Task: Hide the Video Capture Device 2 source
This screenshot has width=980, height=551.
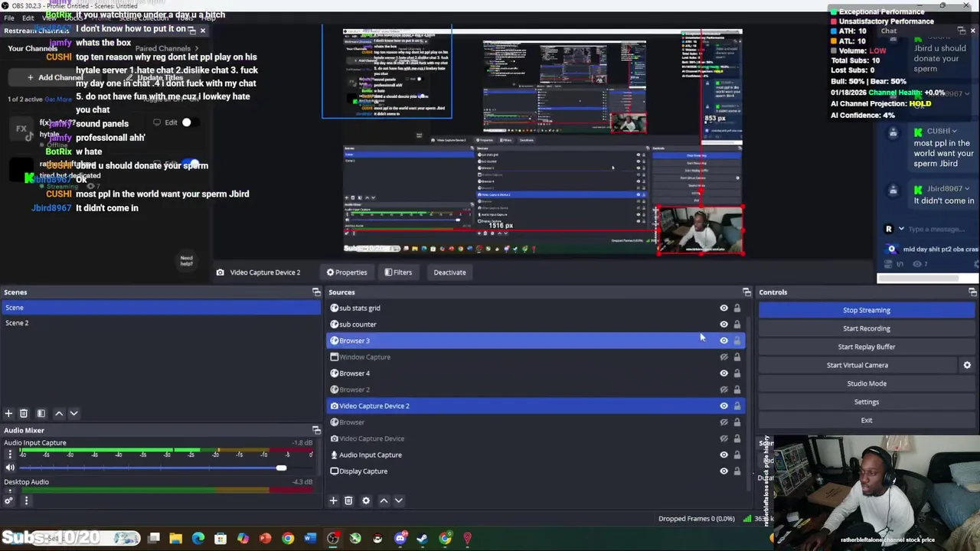Action: [724, 406]
